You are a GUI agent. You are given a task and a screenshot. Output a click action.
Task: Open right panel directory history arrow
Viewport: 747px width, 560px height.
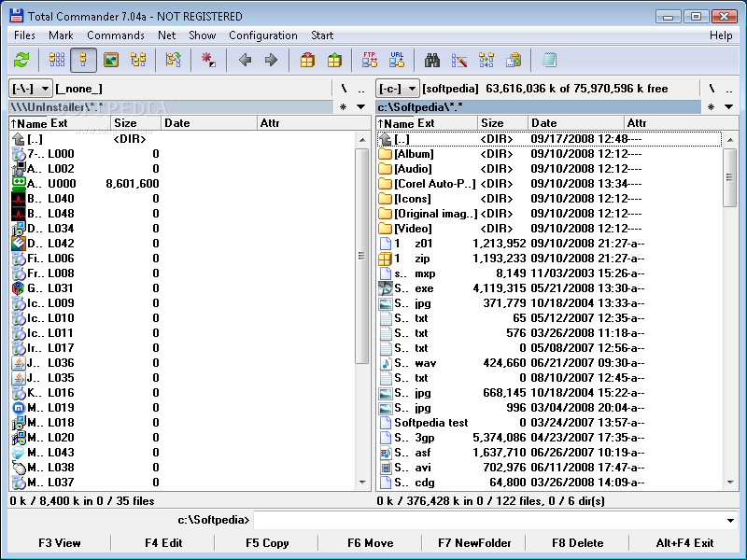coord(728,106)
